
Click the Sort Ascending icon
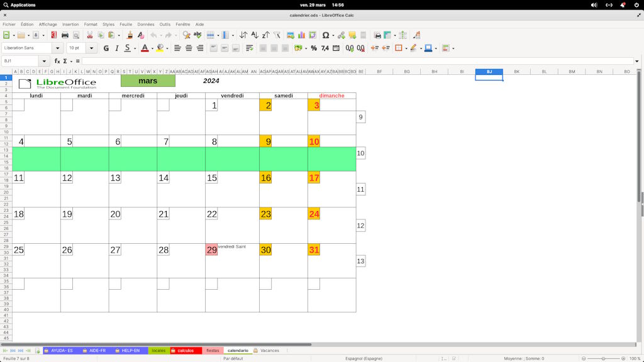255,35
